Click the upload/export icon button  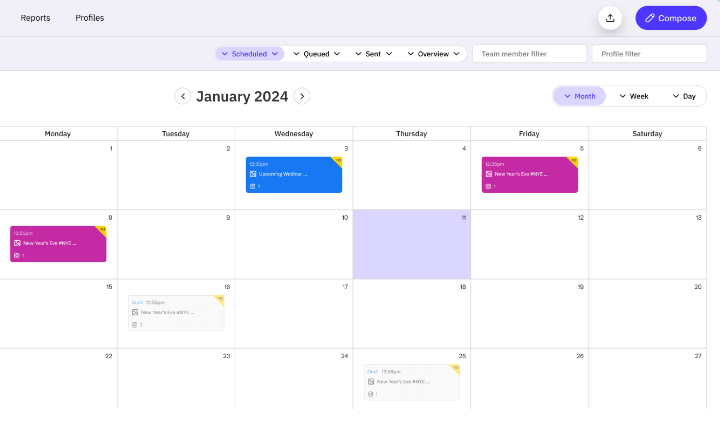610,18
